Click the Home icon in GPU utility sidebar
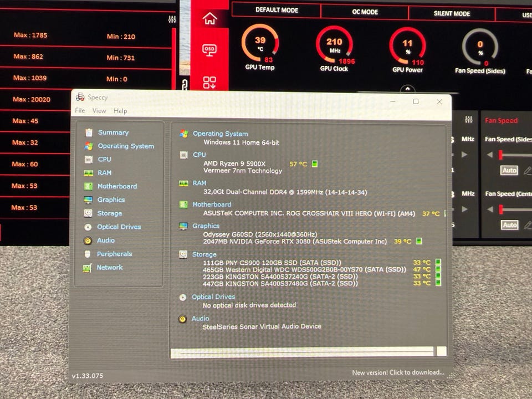Image resolution: width=532 pixels, height=399 pixels. (x=209, y=19)
